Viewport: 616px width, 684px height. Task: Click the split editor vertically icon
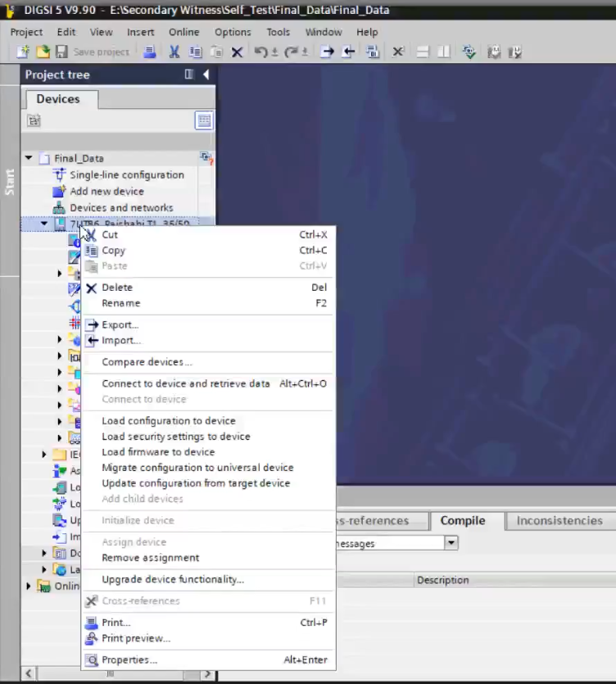(x=444, y=52)
